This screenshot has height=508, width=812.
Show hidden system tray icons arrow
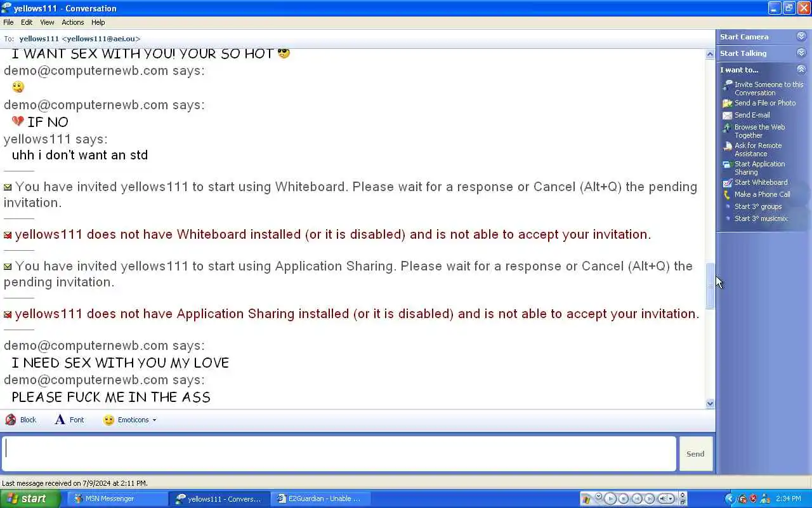(x=730, y=498)
